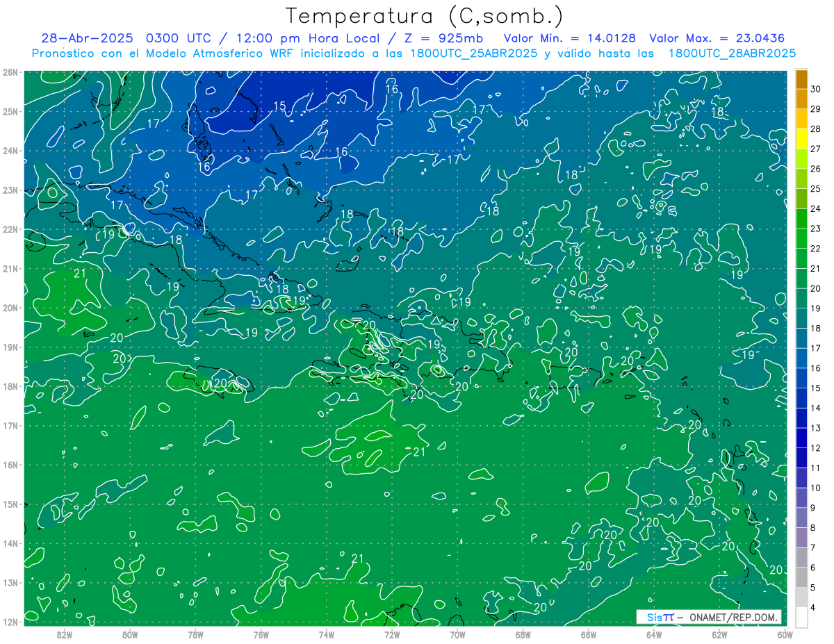834x644 pixels.
Task: Click the "12N" latitude axis label
Action: [10, 622]
